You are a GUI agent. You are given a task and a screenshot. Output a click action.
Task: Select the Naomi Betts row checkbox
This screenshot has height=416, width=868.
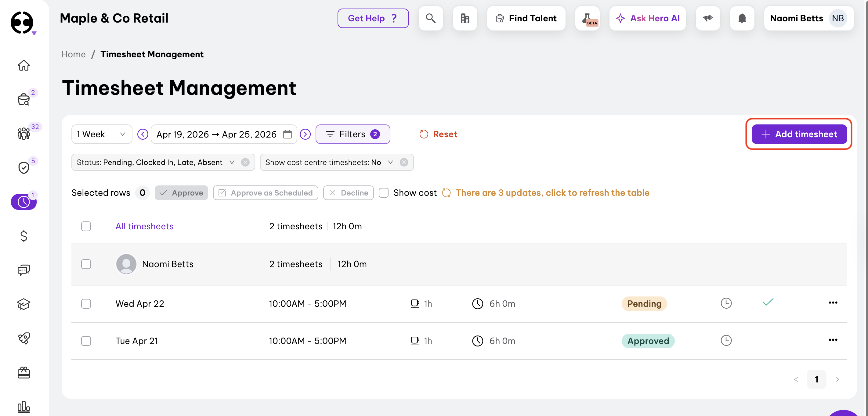86,264
